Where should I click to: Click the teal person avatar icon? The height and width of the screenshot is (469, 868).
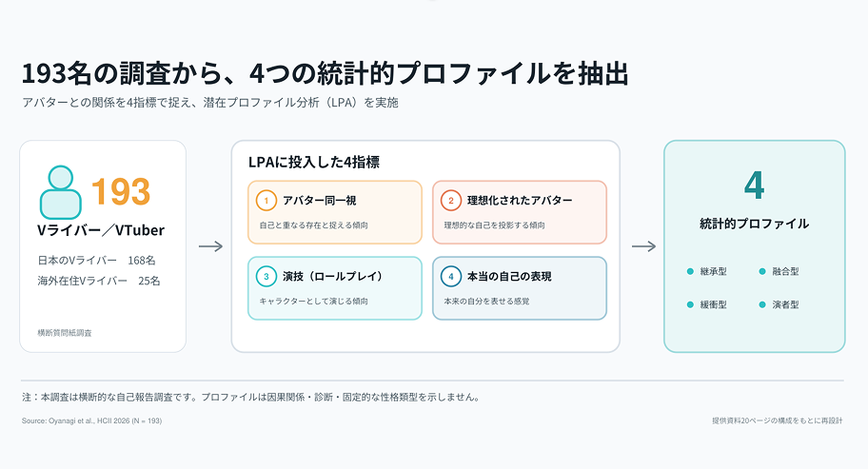(x=60, y=192)
